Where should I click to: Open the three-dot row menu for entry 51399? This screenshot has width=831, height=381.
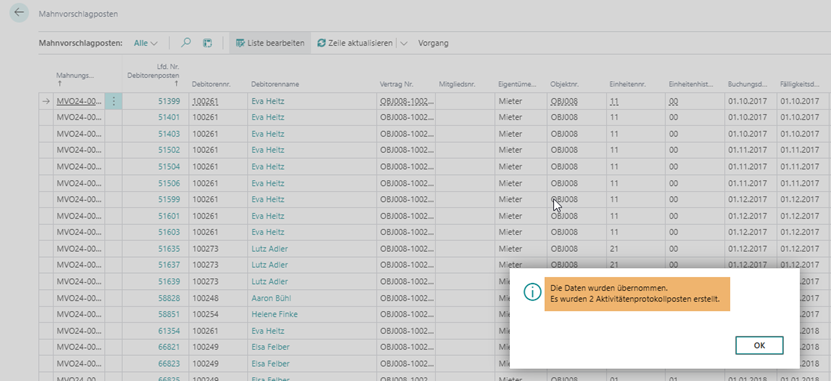tap(113, 101)
